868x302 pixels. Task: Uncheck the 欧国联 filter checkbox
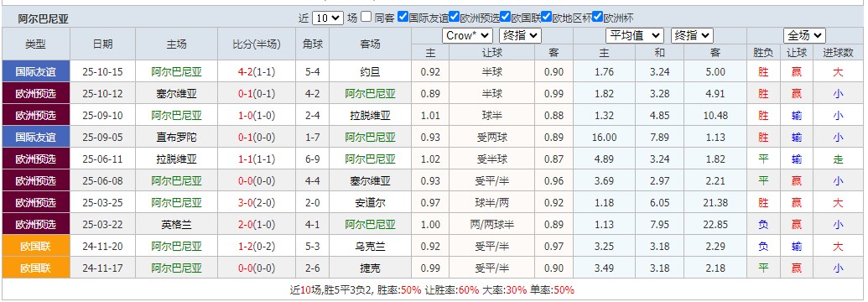pos(505,17)
